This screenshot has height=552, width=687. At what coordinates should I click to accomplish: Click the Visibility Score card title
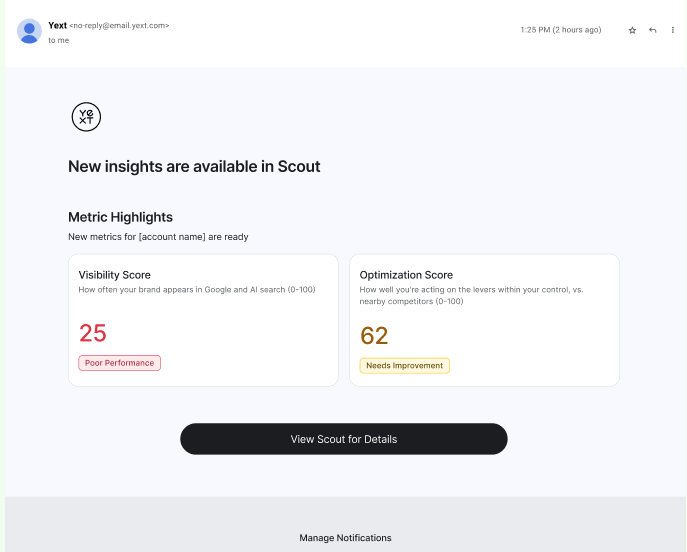114,274
